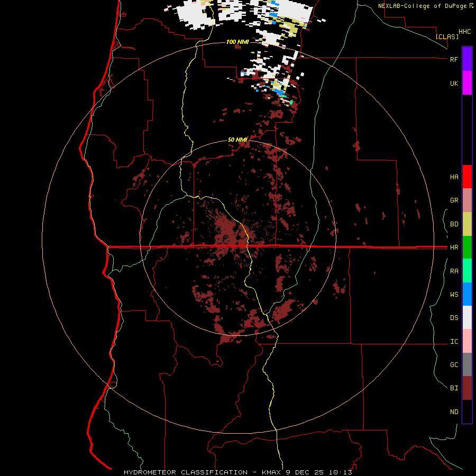
Task: Click the 50 NMI range ring label
Action: click(x=237, y=140)
